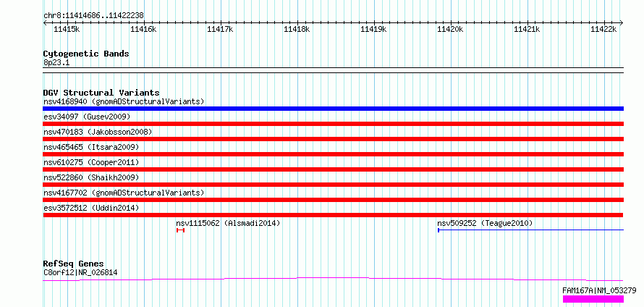The image size is (644, 307).
Task: Open nsv4168940 (gnomADStructuralVariants) label
Action: [x=124, y=101]
